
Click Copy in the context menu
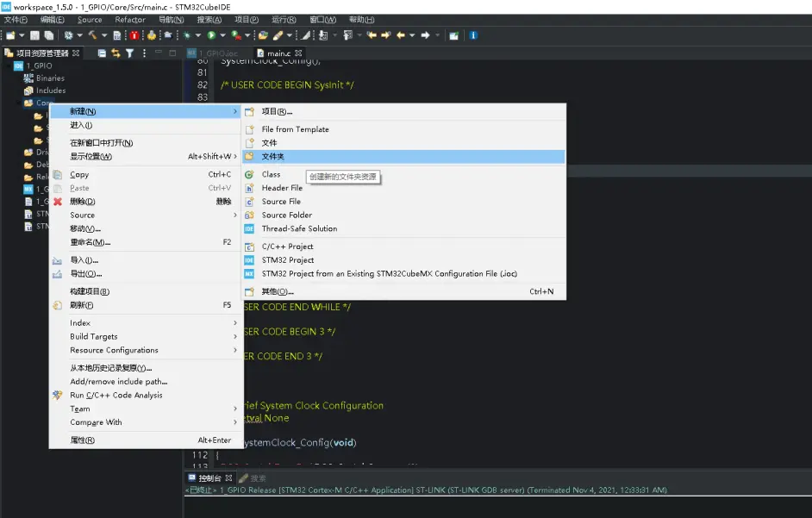146,175
